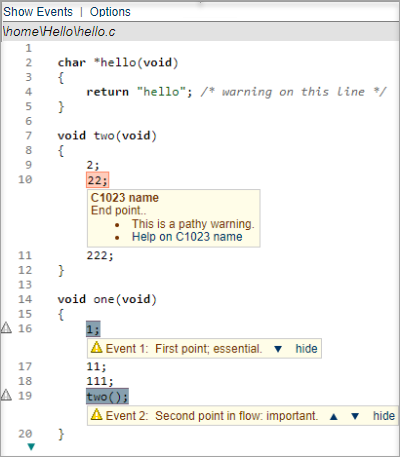Click the yellow warning icon of Event 1
The image size is (400, 457).
(97, 348)
